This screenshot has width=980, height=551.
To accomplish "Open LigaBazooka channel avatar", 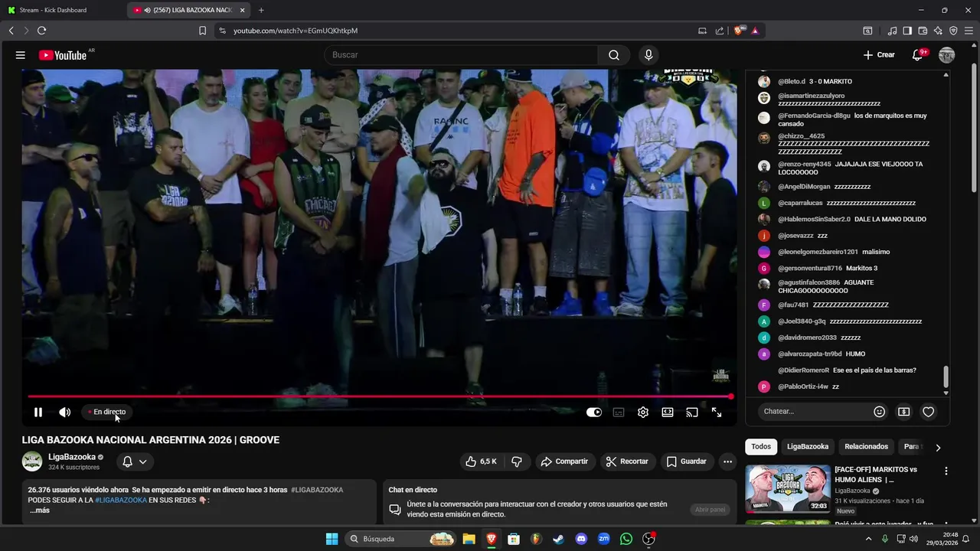I will (x=32, y=461).
